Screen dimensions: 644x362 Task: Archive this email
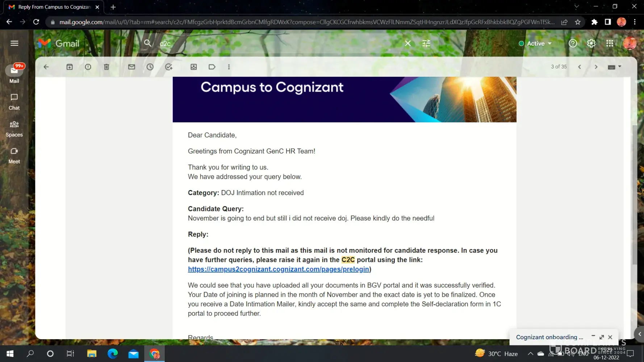click(x=70, y=67)
